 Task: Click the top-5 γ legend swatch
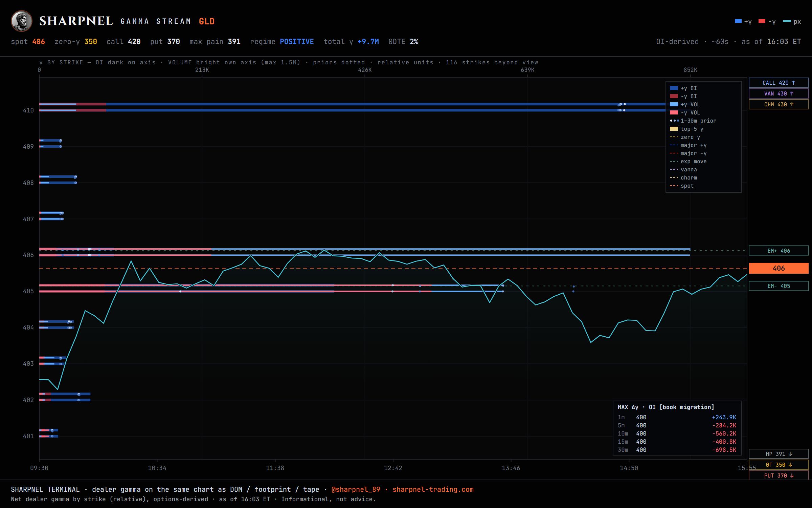pyautogui.click(x=674, y=129)
